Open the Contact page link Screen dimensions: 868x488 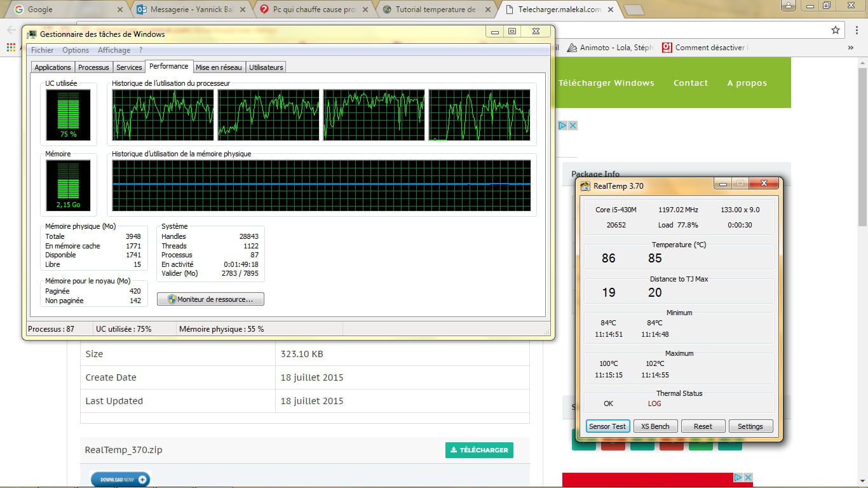pos(691,83)
